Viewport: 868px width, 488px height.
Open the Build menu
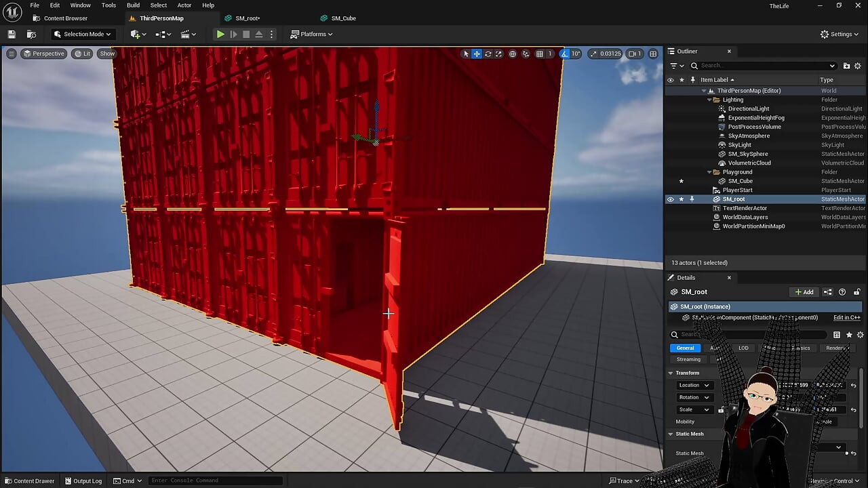(133, 5)
